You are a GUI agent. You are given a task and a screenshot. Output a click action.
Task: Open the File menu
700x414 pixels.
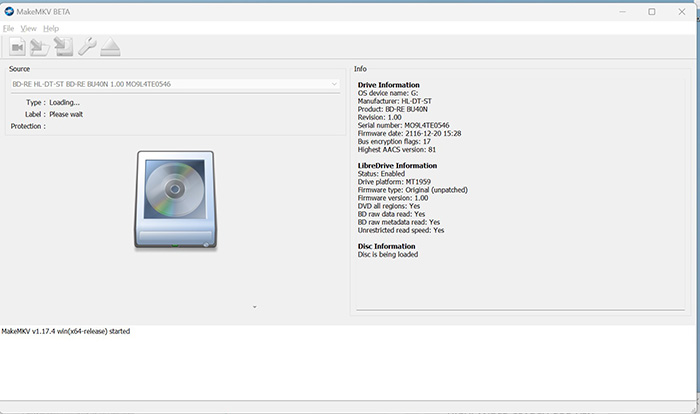coord(8,29)
